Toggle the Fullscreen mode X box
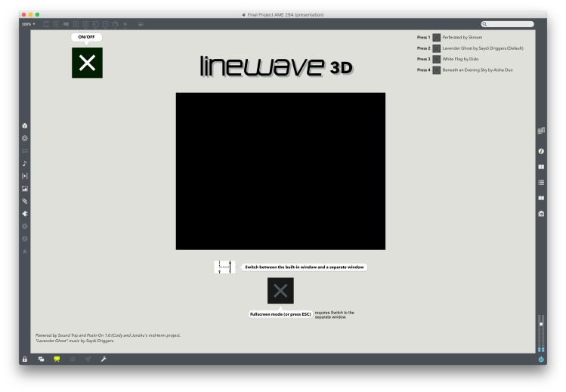This screenshot has width=566, height=392. coord(280,291)
